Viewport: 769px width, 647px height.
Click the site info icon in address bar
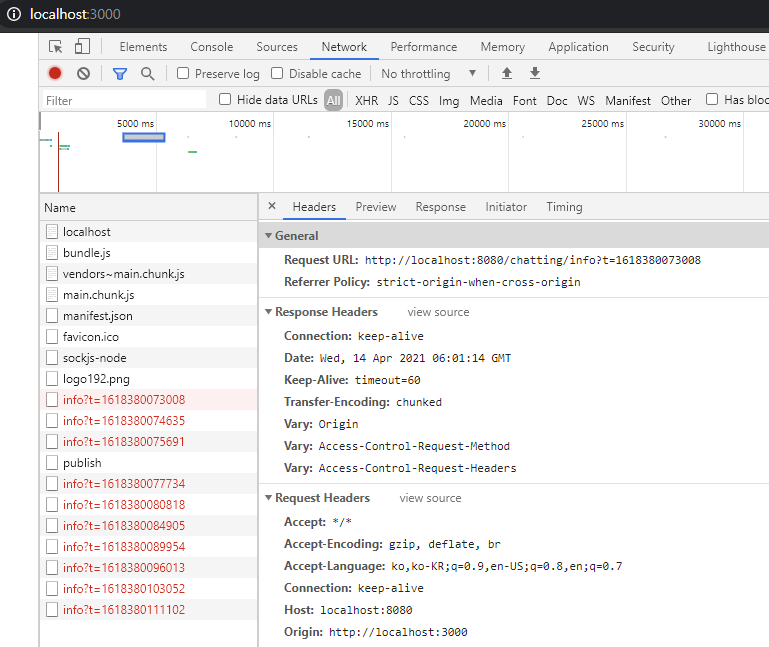(14, 14)
